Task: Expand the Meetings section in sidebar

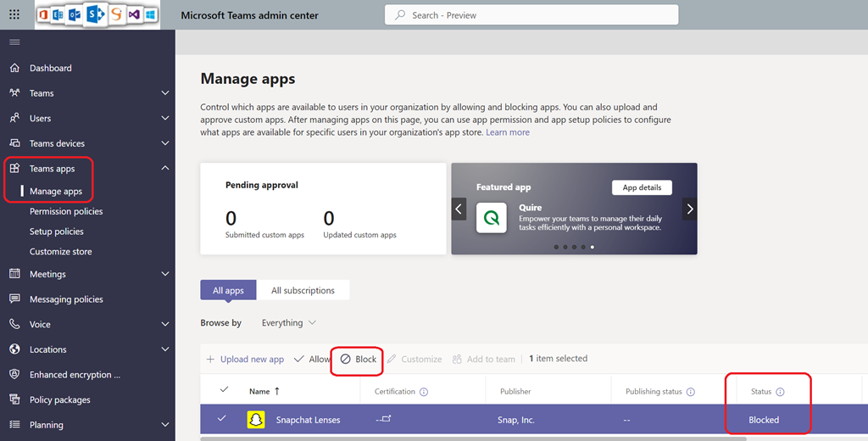Action: click(165, 274)
